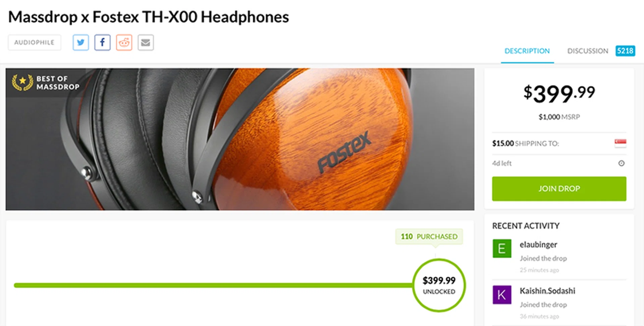This screenshot has width=644, height=326.
Task: Click the Singapore flag shipping country icon
Action: click(x=620, y=143)
